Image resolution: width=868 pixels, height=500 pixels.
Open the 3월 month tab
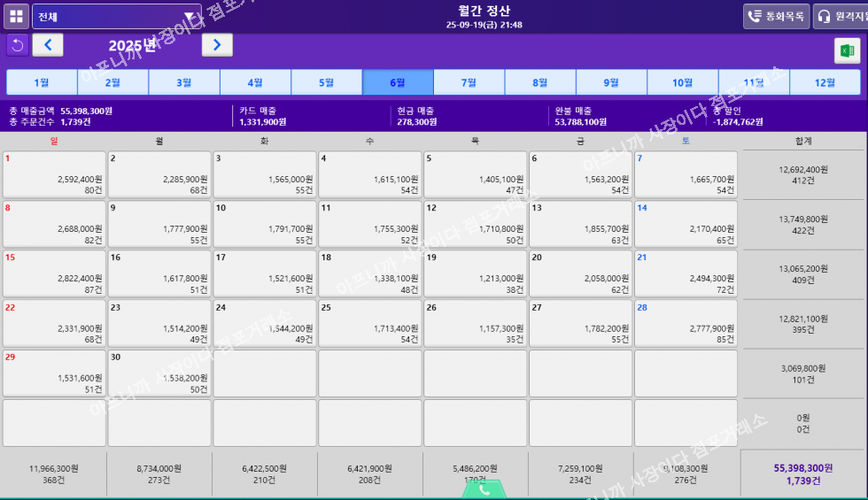(184, 82)
